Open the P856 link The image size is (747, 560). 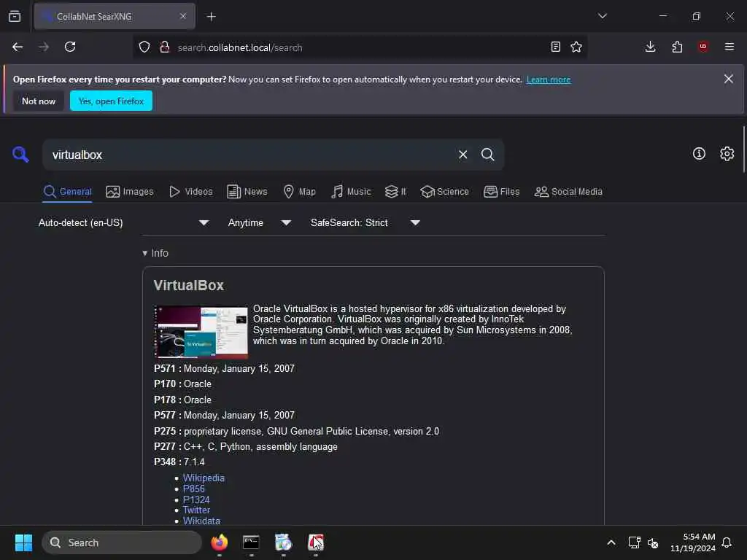pyautogui.click(x=194, y=489)
